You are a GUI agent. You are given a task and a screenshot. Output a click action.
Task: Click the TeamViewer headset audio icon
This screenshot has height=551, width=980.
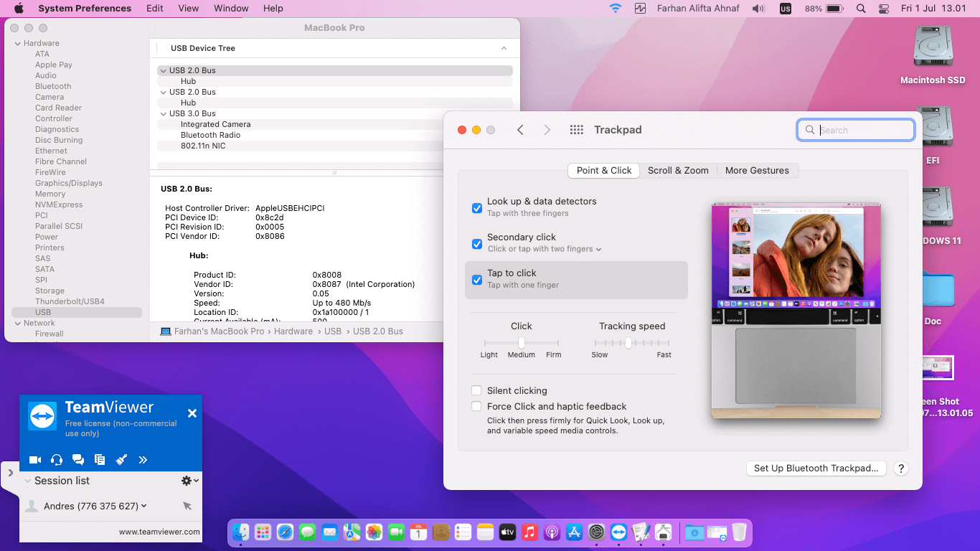click(x=57, y=460)
